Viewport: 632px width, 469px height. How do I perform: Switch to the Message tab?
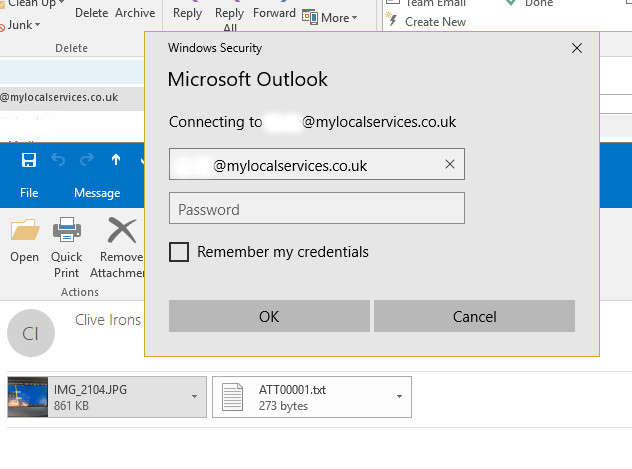pos(97,193)
